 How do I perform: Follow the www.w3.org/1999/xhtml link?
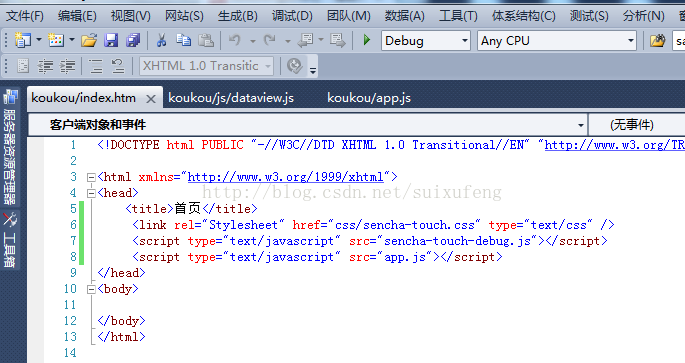tap(286, 177)
